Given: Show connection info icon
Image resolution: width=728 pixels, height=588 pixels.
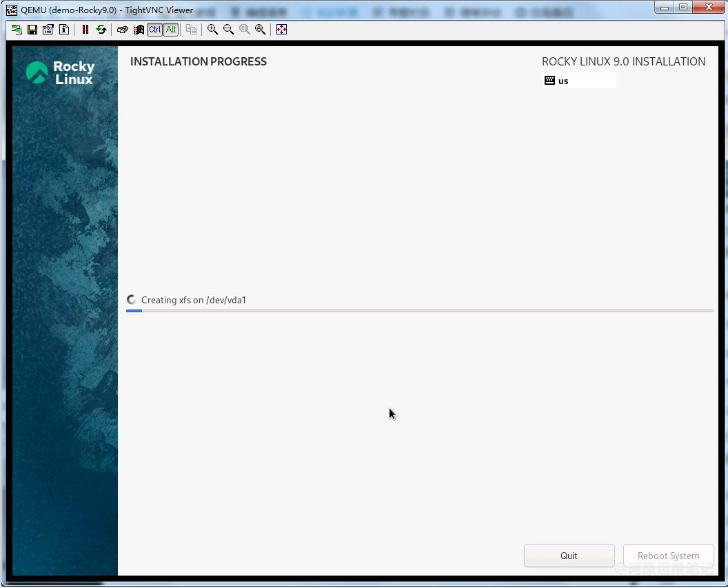Looking at the screenshot, I should (63, 30).
